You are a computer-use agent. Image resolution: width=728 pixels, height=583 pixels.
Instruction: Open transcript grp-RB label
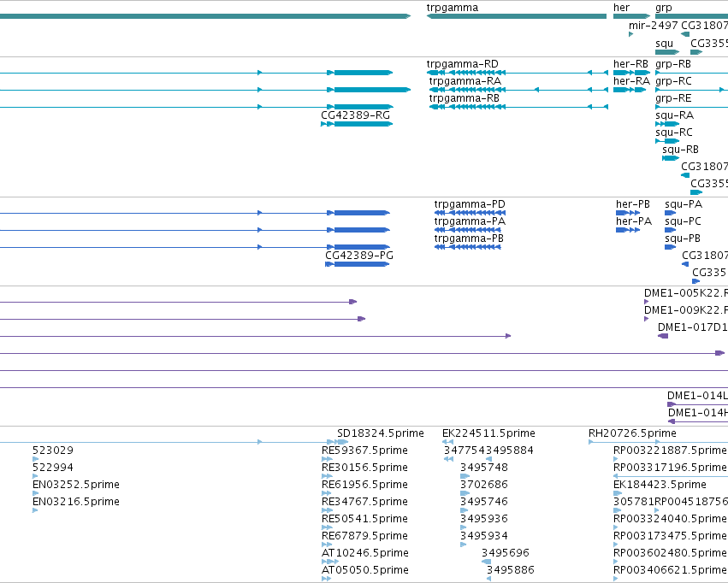coord(673,64)
